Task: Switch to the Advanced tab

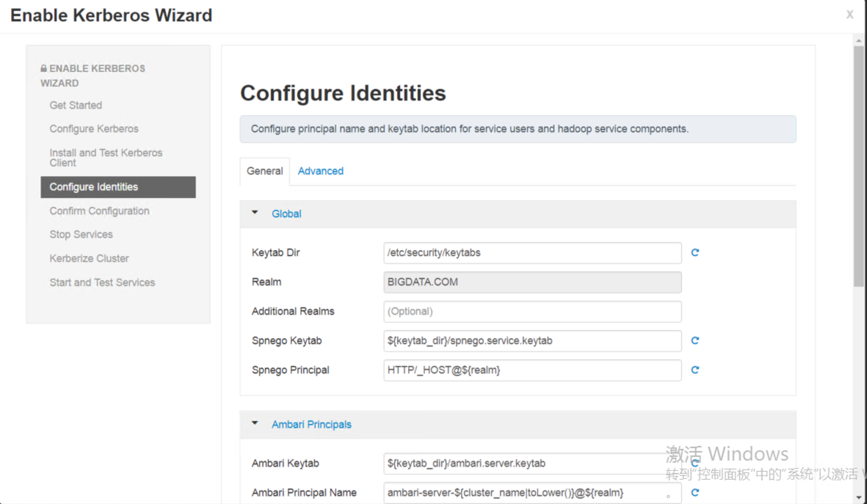Action: tap(320, 170)
